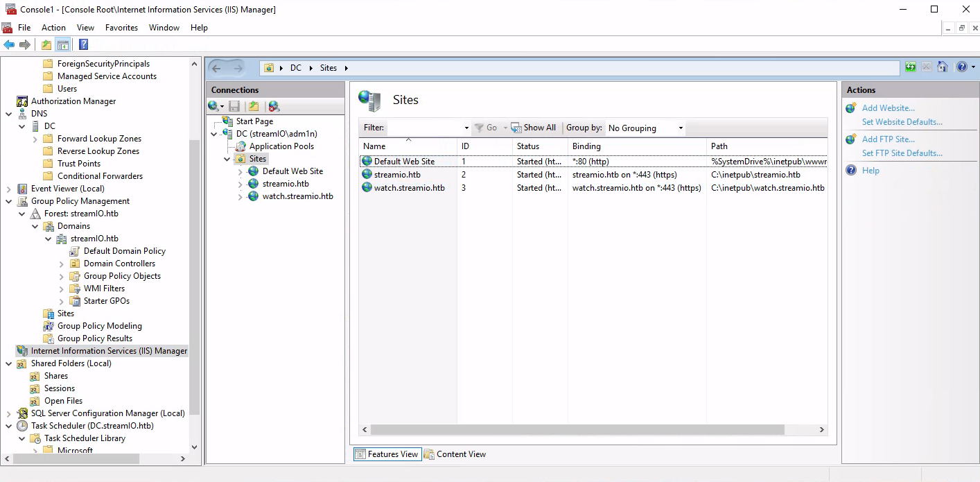The image size is (980, 482).
Task: Sort sites by the Binding column header
Action: pos(638,146)
